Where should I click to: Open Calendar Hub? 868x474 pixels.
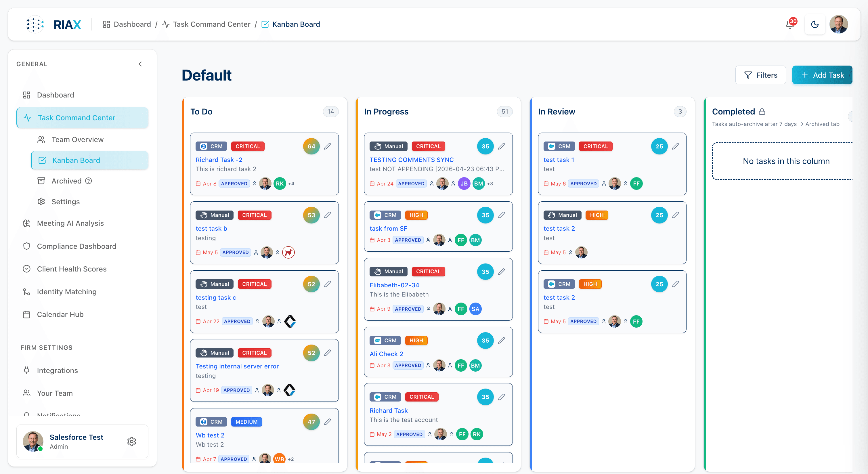82,314
